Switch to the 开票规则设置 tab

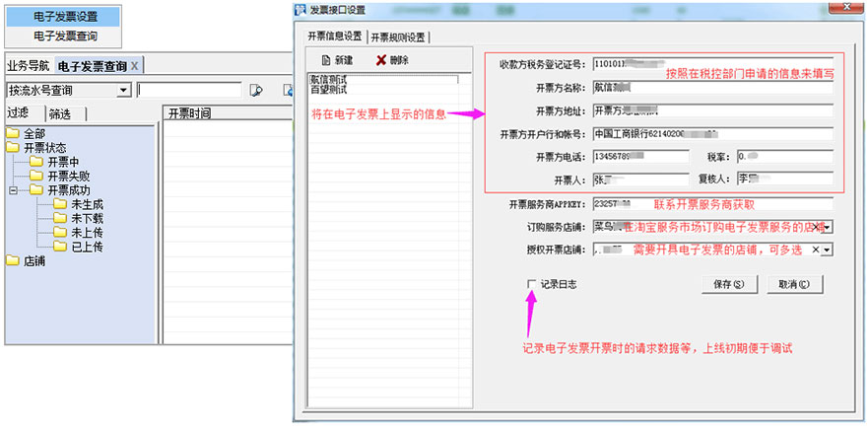[x=397, y=37]
